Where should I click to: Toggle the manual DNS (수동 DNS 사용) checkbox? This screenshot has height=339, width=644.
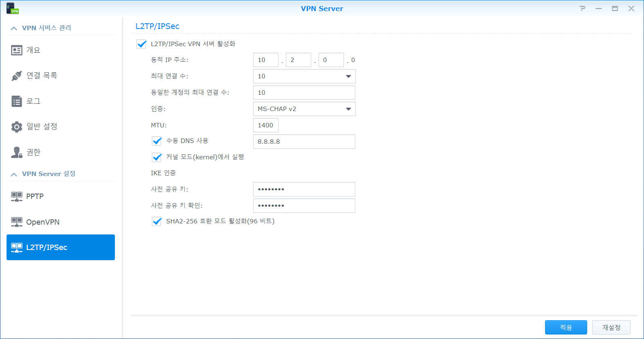(157, 141)
